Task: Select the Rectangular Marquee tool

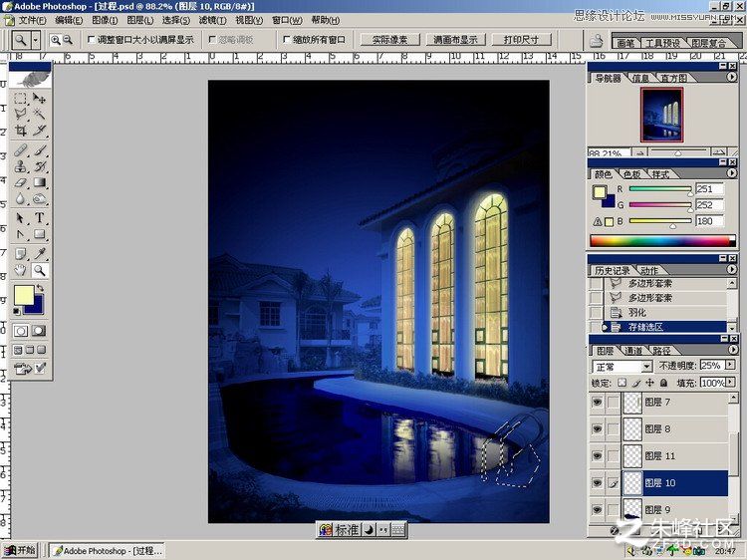Action: pos(20,99)
